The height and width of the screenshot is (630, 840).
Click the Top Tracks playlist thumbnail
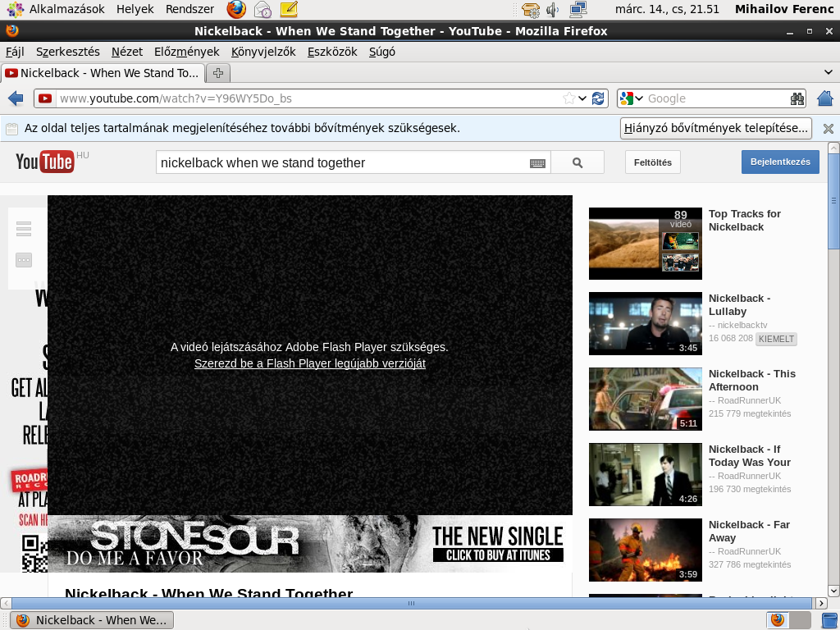(645, 244)
